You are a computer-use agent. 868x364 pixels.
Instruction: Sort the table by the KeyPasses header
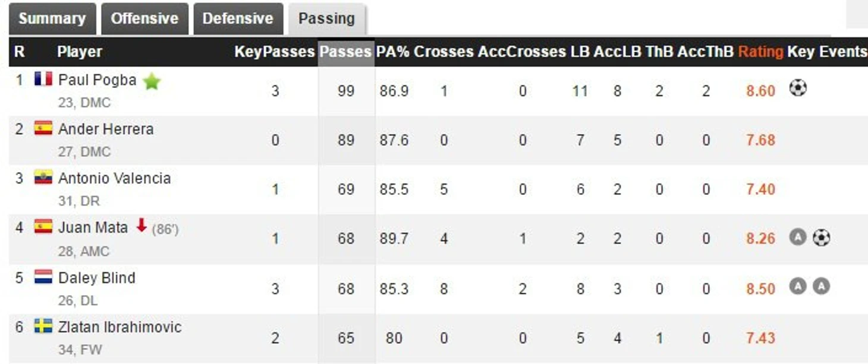[x=274, y=52]
